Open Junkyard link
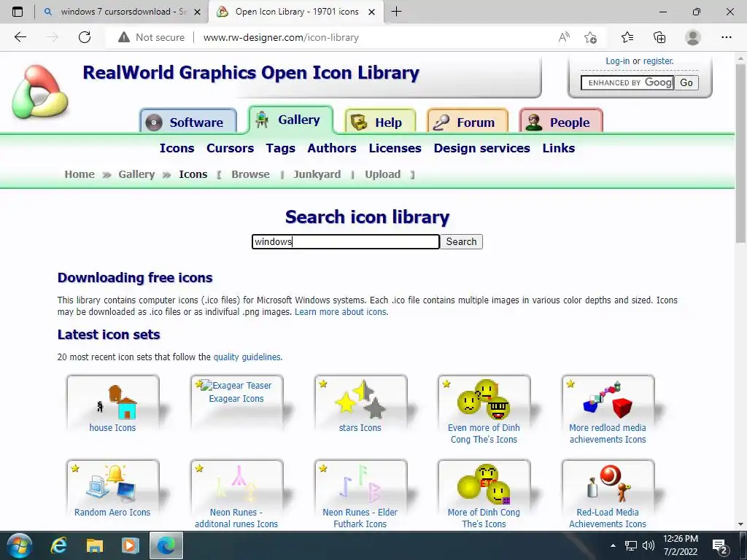Viewport: 747px width, 560px height. coord(317,175)
